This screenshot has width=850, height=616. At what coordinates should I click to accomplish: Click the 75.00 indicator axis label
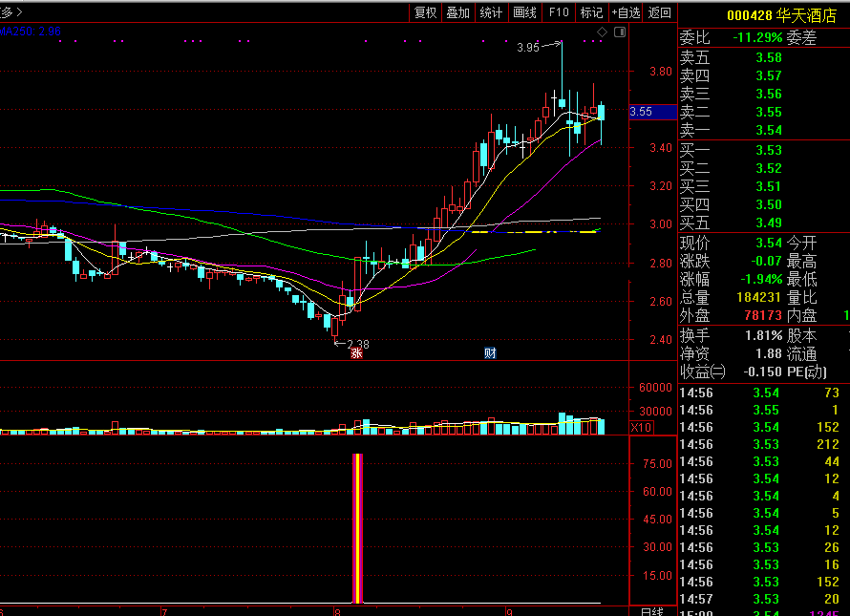coord(657,463)
